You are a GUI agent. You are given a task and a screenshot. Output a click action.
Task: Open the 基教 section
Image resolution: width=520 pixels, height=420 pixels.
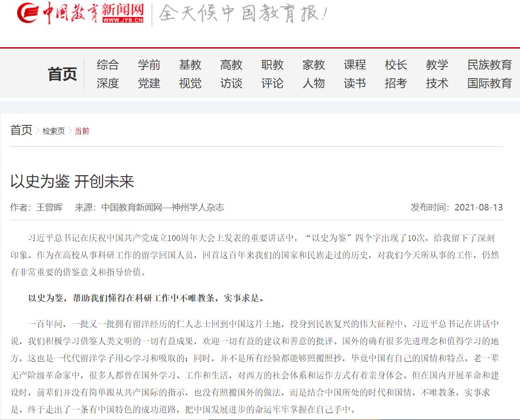[190, 65]
